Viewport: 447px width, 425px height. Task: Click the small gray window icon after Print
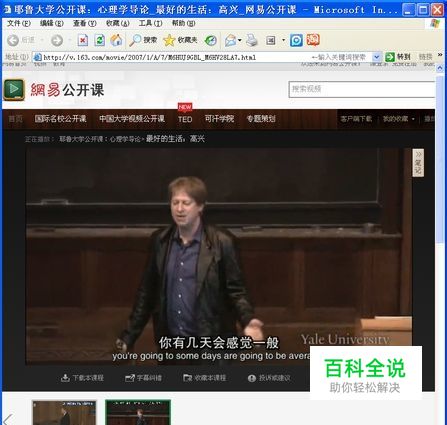click(x=270, y=40)
